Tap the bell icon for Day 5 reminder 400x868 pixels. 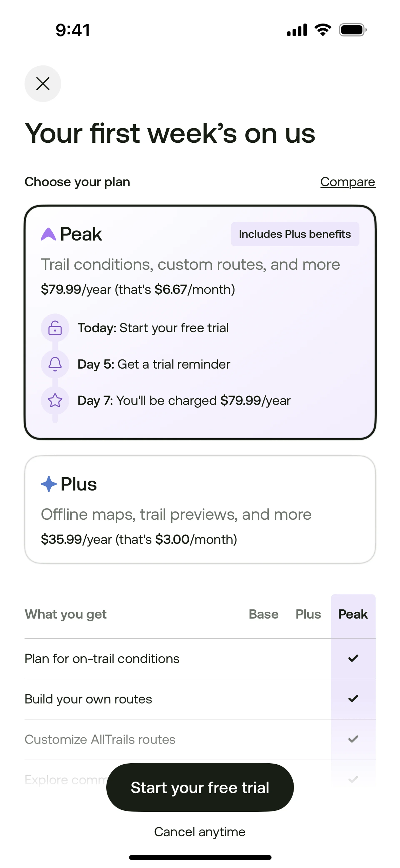pyautogui.click(x=55, y=364)
